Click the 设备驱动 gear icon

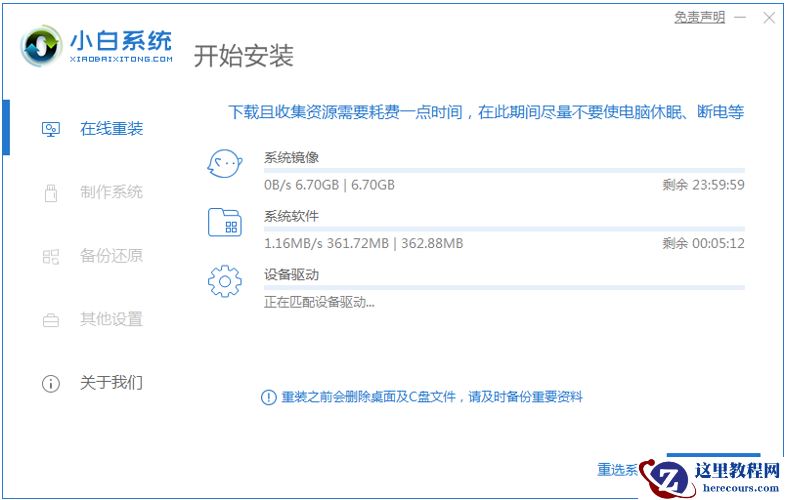[x=225, y=281]
